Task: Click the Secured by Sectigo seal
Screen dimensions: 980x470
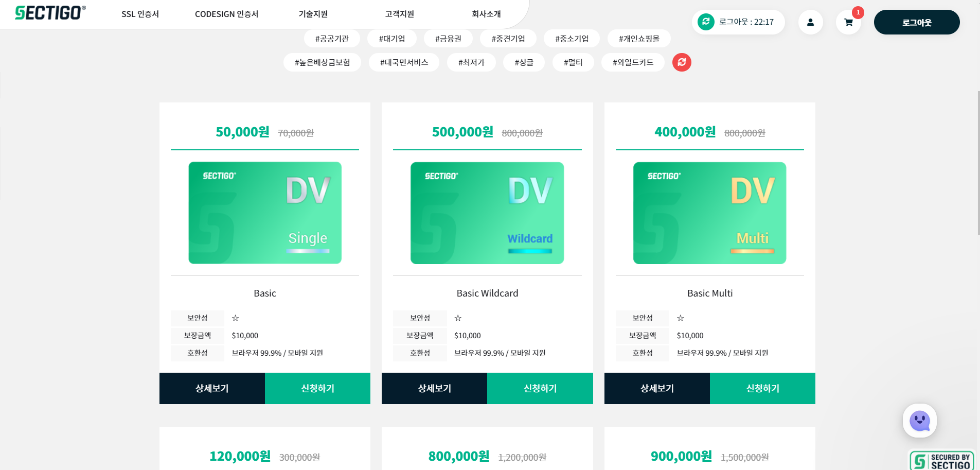Action: (941, 461)
